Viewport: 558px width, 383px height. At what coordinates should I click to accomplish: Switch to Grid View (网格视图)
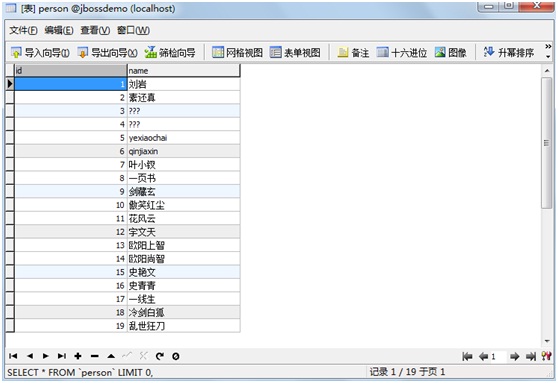pos(237,53)
